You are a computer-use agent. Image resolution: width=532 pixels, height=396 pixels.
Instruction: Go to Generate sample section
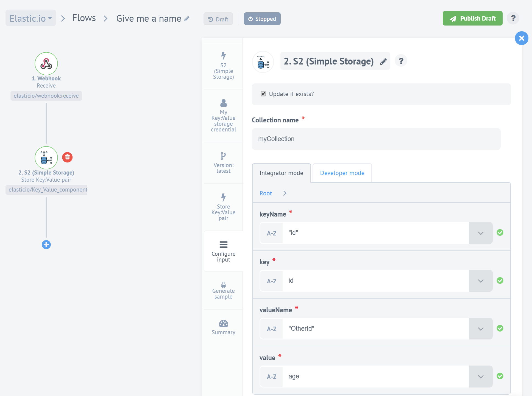223,290
